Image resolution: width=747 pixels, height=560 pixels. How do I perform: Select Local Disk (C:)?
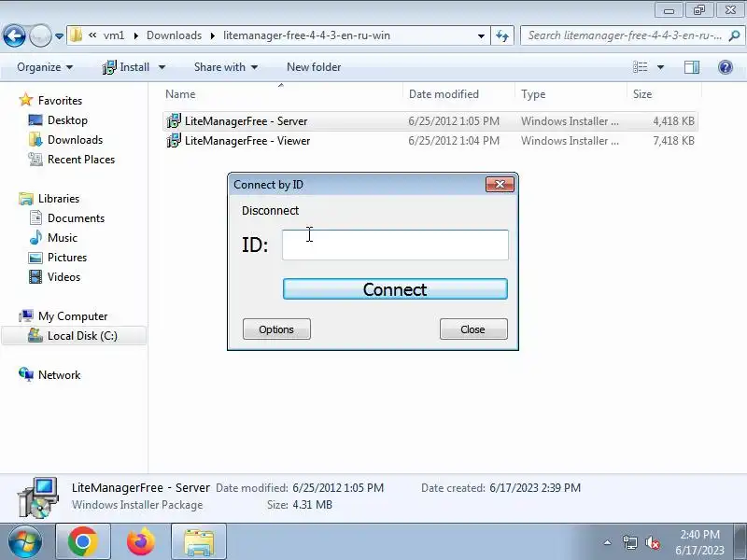[x=82, y=335]
